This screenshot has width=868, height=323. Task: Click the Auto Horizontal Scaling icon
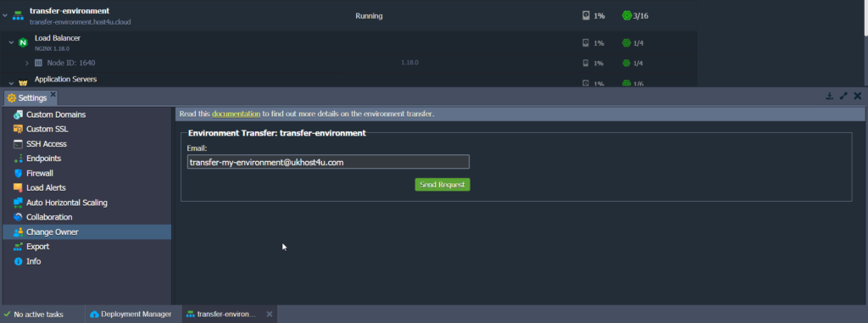coord(19,203)
